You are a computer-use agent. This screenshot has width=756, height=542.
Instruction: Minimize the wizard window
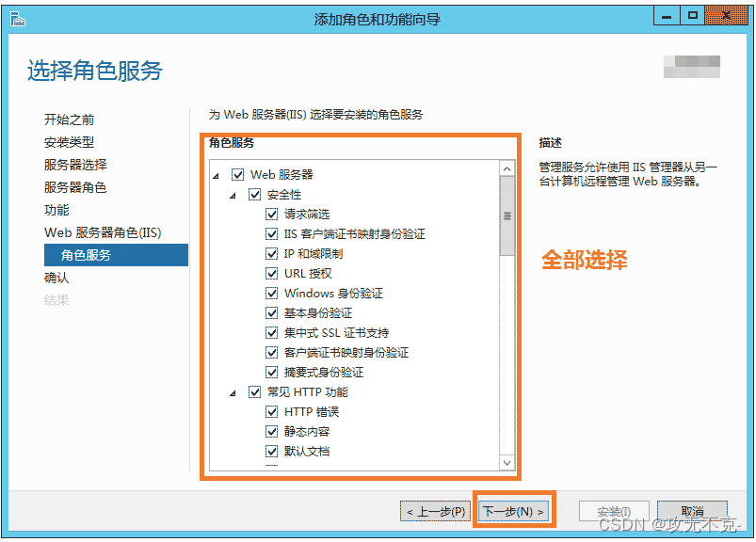pos(667,16)
